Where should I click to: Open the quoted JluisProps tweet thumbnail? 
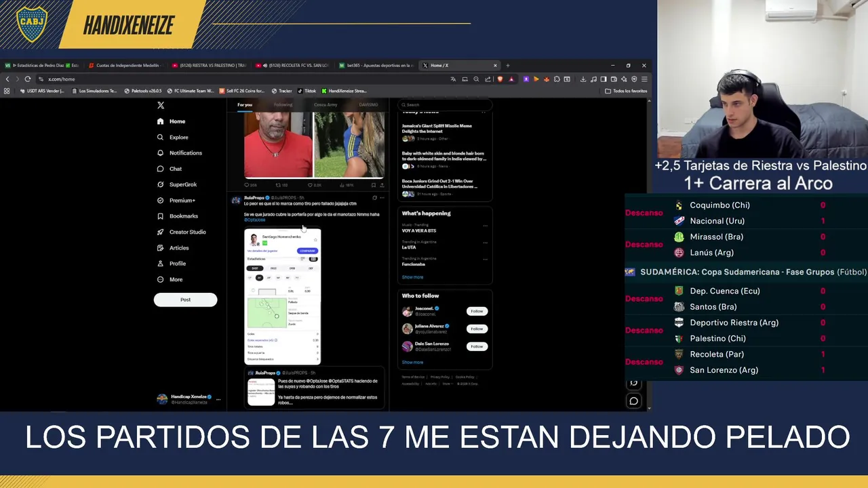pos(261,392)
